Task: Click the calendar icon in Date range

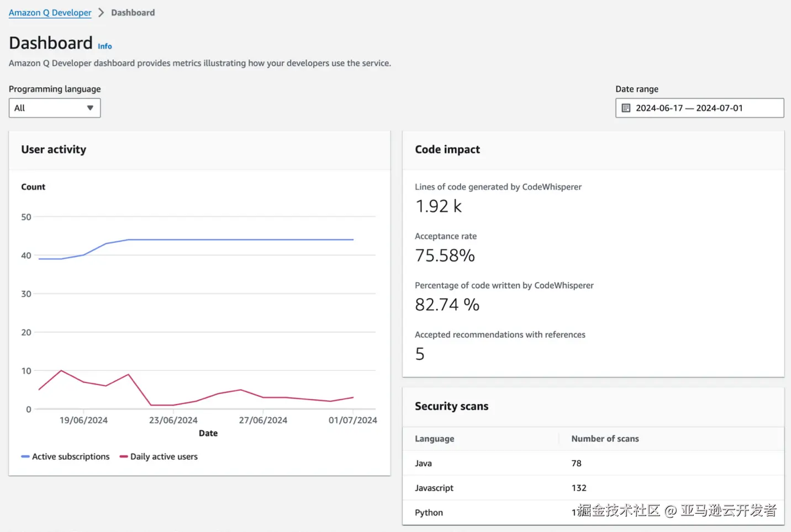Action: pos(626,108)
